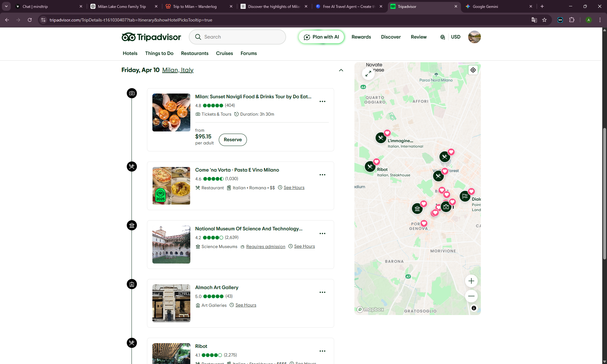This screenshot has height=364, width=607.
Task: Open the Restaurants navigation menu item
Action: 194,53
